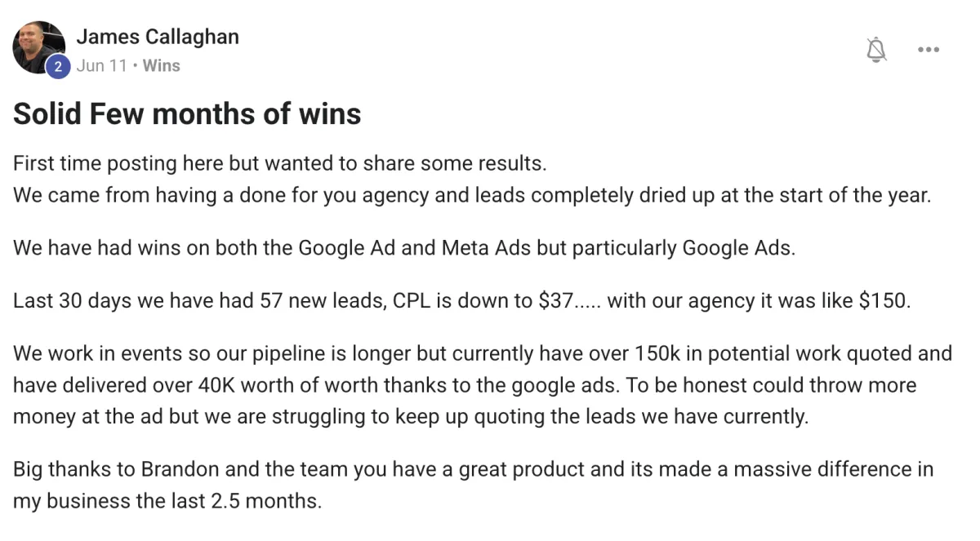980x541 pixels.
Task: Click the Jun 11 post date
Action: (101, 66)
